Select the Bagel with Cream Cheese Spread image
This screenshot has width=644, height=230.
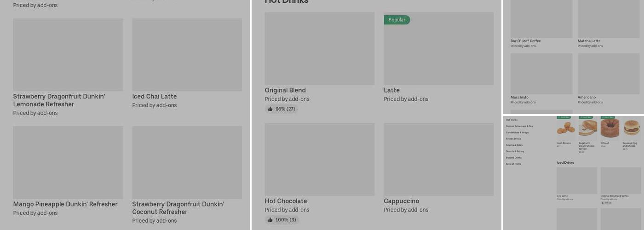(587, 128)
